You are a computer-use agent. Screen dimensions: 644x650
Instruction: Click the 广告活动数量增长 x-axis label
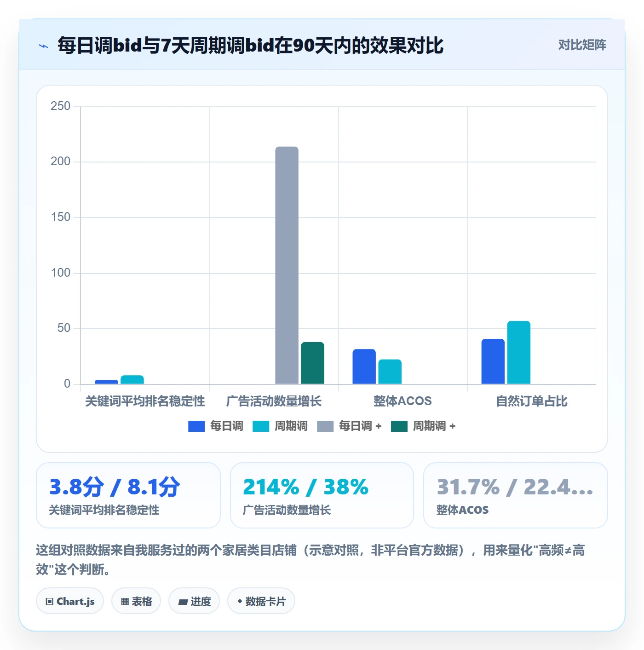pos(274,401)
